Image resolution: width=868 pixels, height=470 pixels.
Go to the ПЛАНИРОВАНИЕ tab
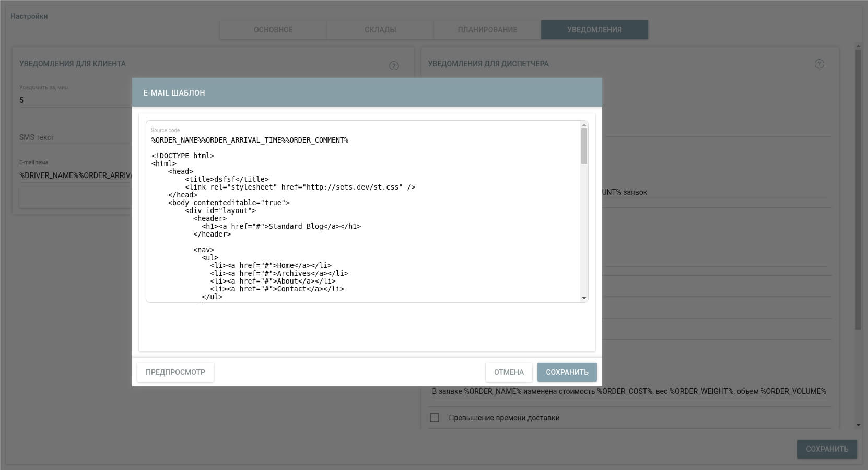[x=487, y=30]
